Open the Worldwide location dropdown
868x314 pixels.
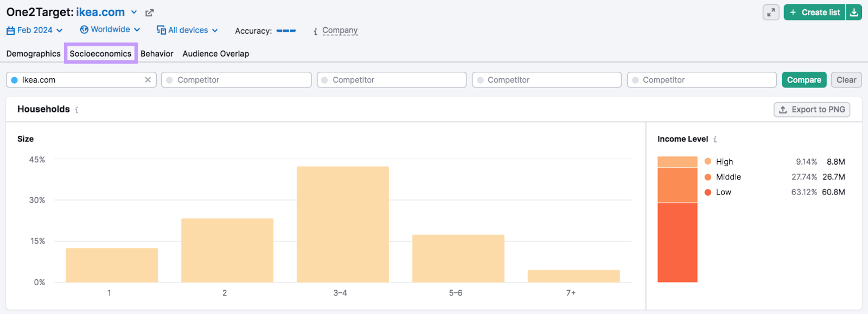[x=110, y=29]
